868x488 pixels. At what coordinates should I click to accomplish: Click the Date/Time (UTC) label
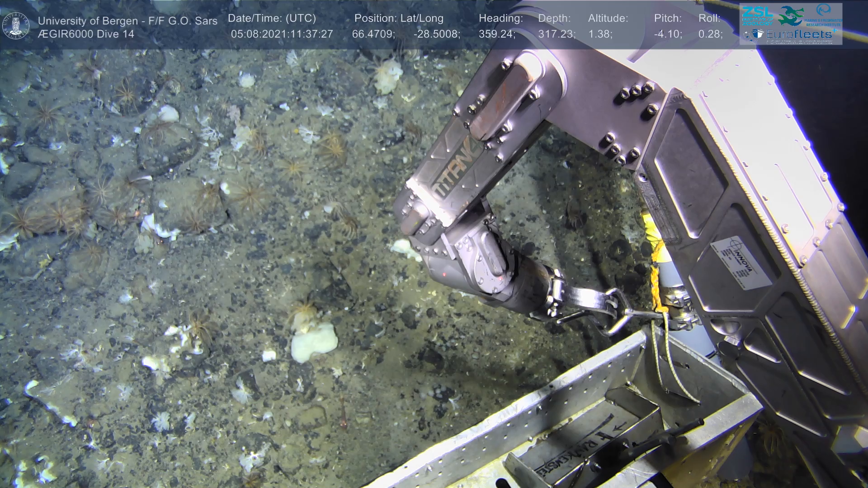pos(272,19)
